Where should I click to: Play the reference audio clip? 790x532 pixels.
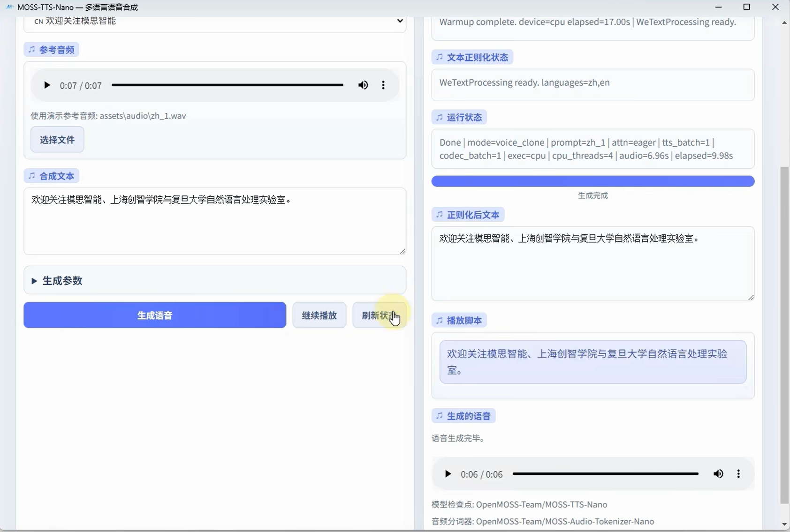tap(47, 85)
